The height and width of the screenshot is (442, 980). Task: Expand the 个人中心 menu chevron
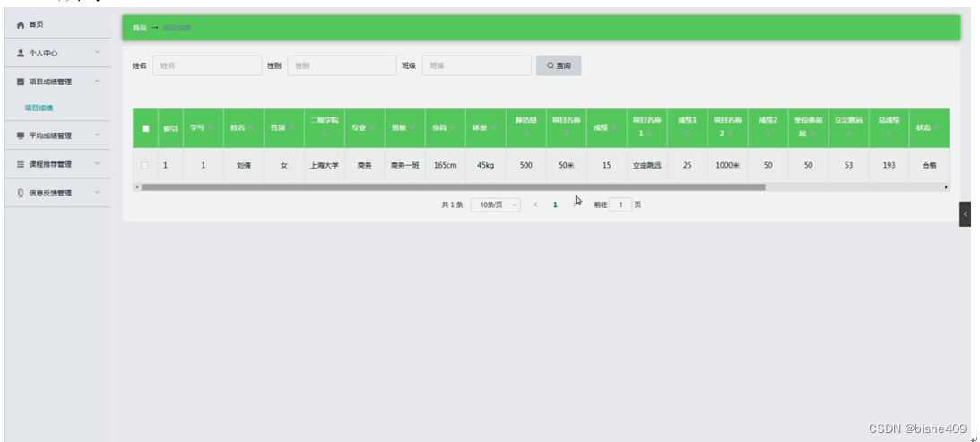click(97, 53)
